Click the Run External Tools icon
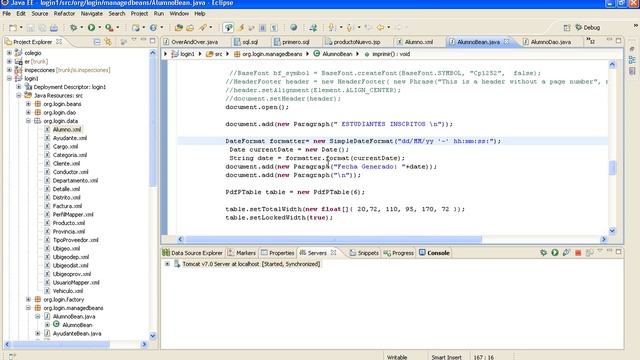This screenshot has width=640, height=360. [109, 28]
